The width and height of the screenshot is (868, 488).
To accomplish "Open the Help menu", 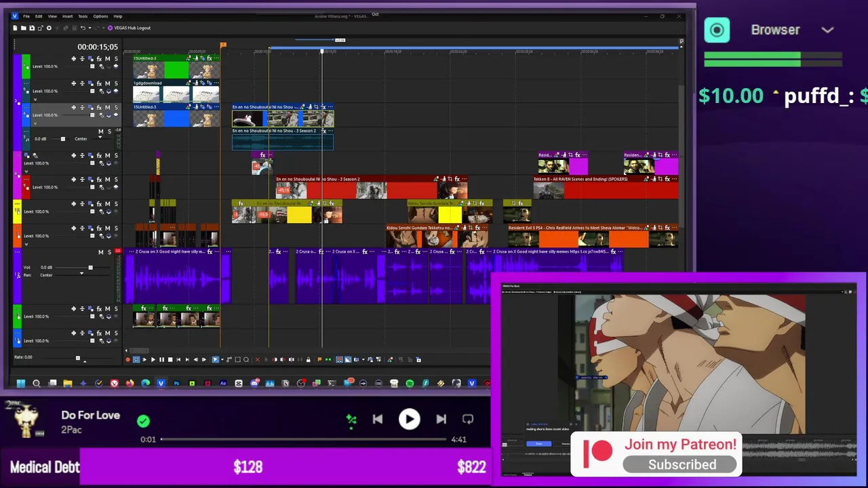I will click(x=118, y=16).
